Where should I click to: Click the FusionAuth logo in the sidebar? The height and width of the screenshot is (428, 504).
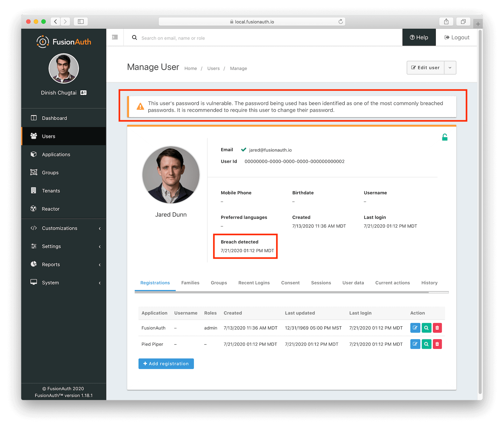pos(64,42)
